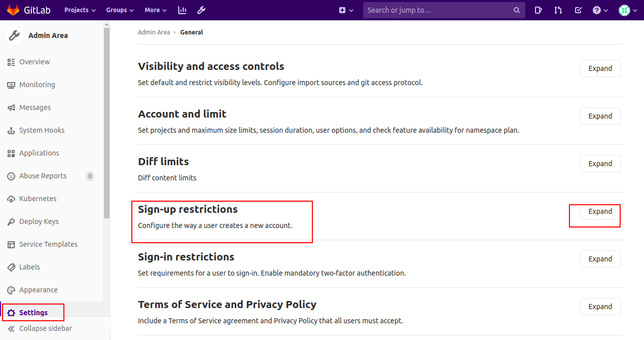Open the user profile dropdown arrow
This screenshot has width=644, height=340.
tap(635, 10)
